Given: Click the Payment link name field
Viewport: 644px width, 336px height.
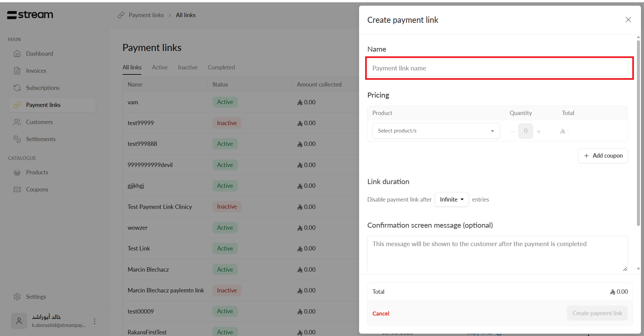Looking at the screenshot, I should 497,68.
